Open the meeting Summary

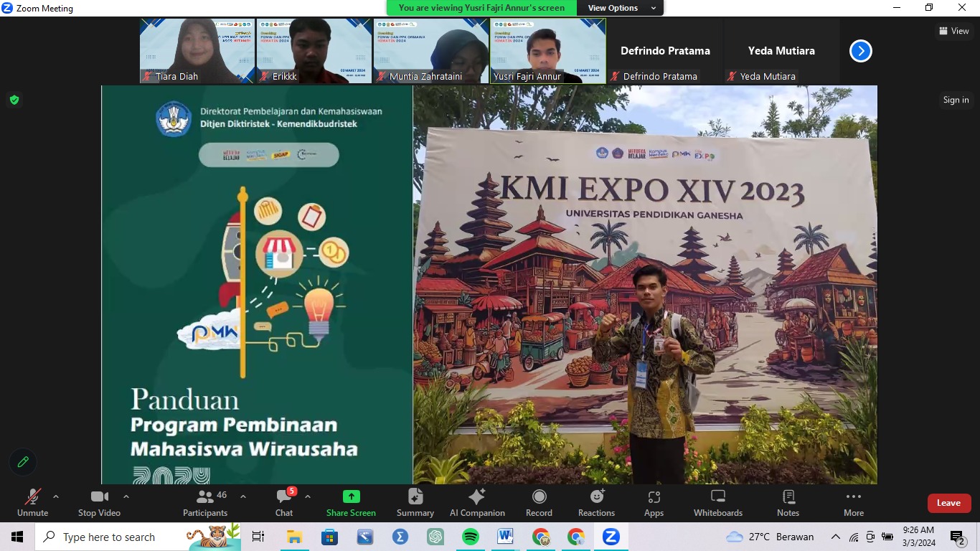tap(415, 502)
